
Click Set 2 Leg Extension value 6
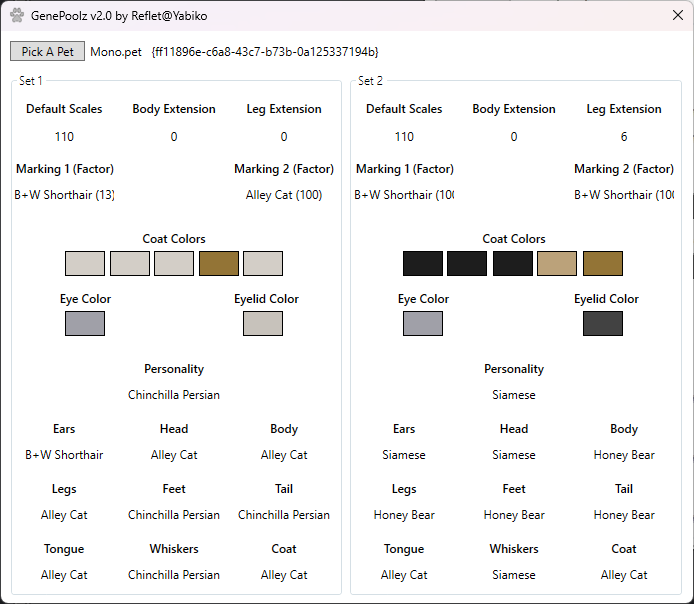(x=624, y=136)
